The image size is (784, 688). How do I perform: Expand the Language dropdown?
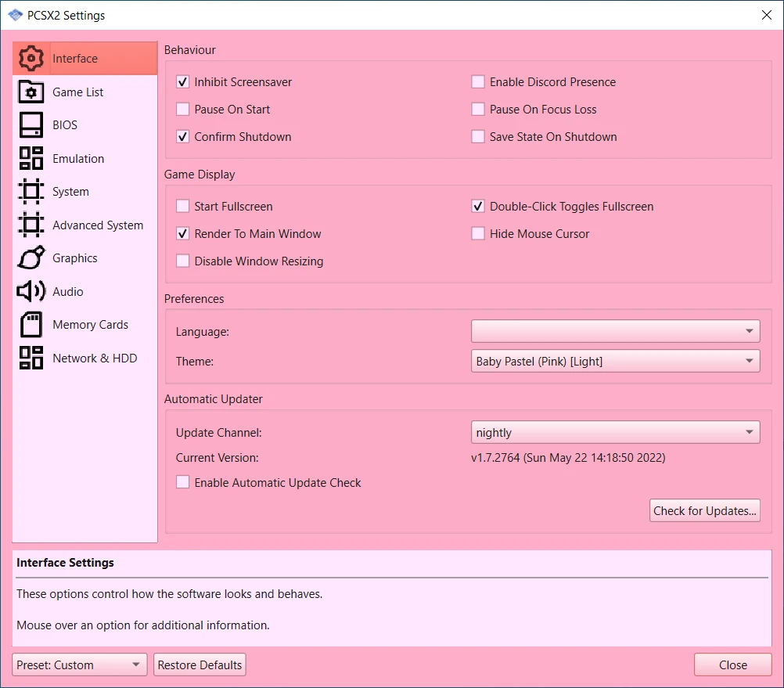pyautogui.click(x=615, y=331)
